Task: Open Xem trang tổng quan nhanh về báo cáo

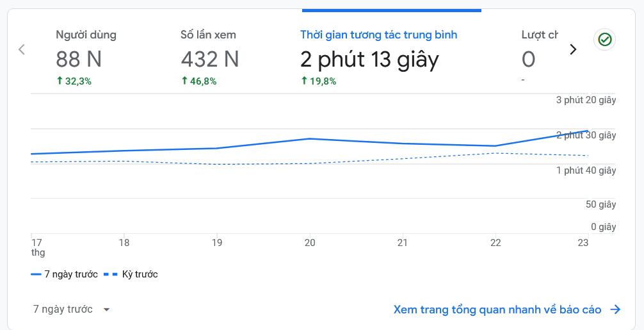Action: [497, 309]
